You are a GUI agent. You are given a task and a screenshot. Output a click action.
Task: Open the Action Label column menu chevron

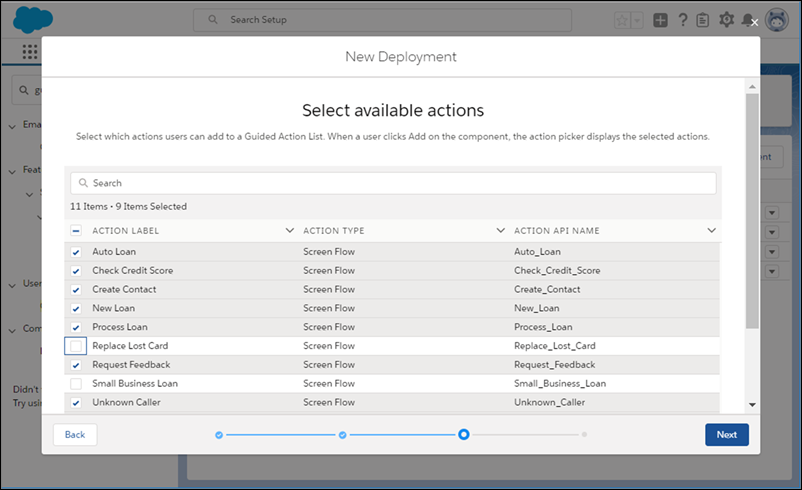pyautogui.click(x=289, y=231)
